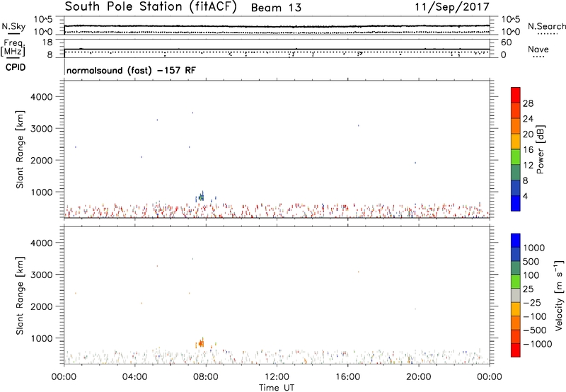Click the "08:00" time tick label
This screenshot has width=566, height=392.
tap(206, 377)
